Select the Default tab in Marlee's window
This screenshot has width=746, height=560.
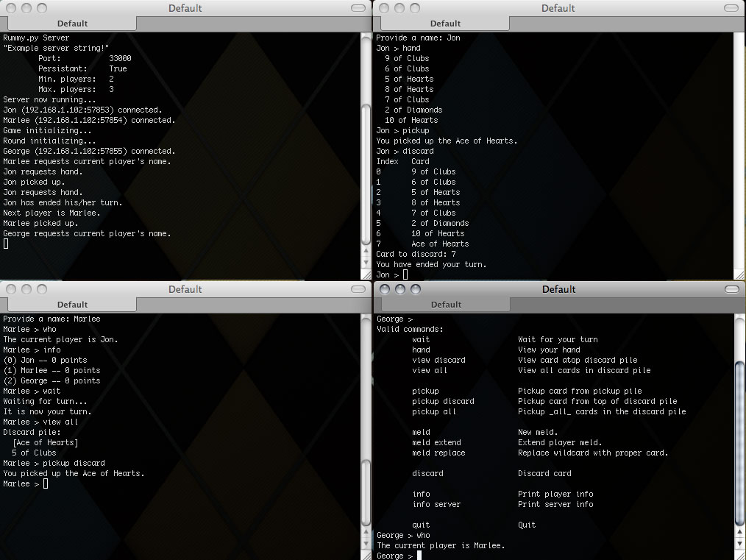(x=72, y=305)
